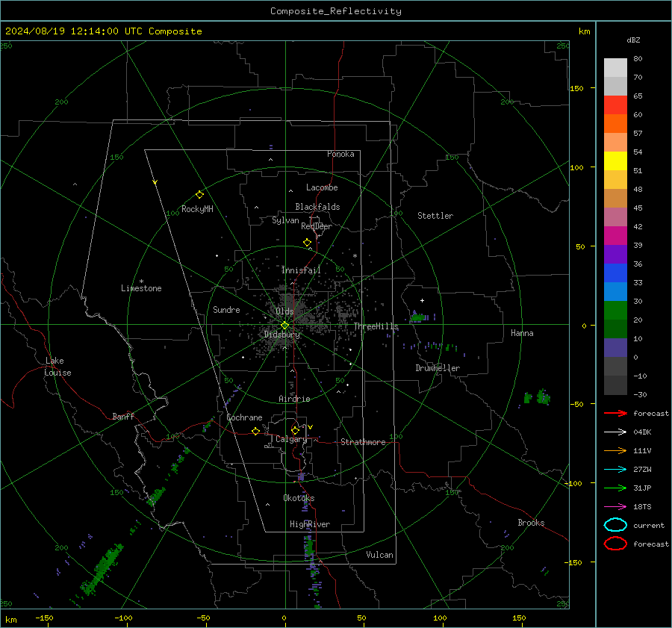
Task: Click the Limestone label
Action: (x=141, y=288)
